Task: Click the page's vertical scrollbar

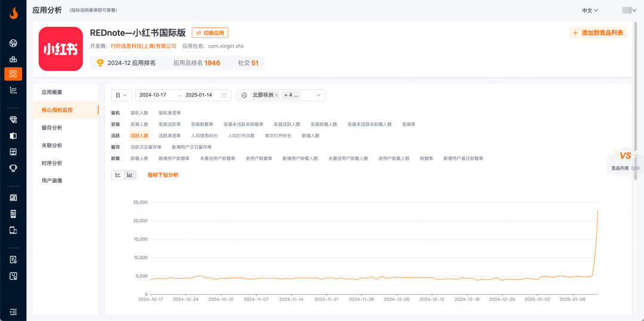Action: point(636,89)
